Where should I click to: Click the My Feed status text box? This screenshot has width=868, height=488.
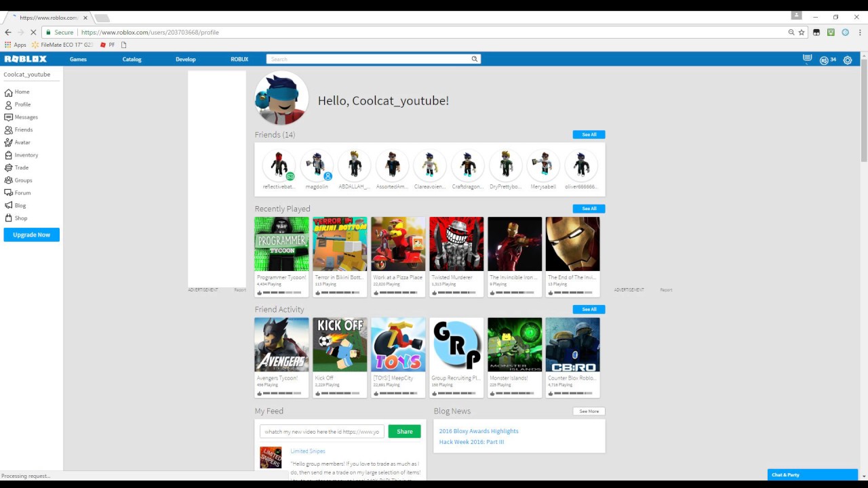[x=322, y=432]
